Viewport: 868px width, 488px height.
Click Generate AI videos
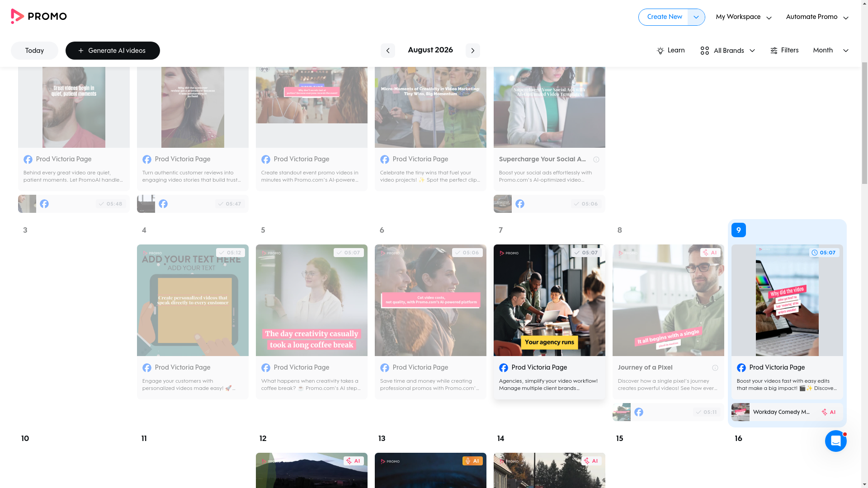[x=113, y=51]
